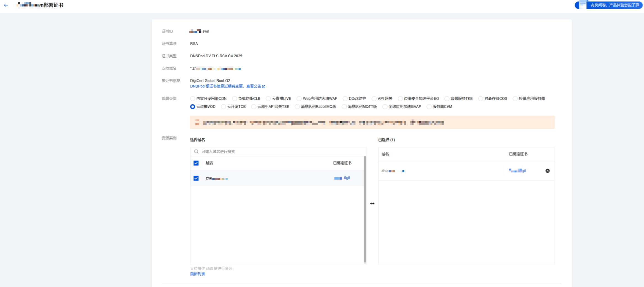Select 内容分发网络CDN deployment type
This screenshot has height=287, width=644.
pyautogui.click(x=193, y=99)
